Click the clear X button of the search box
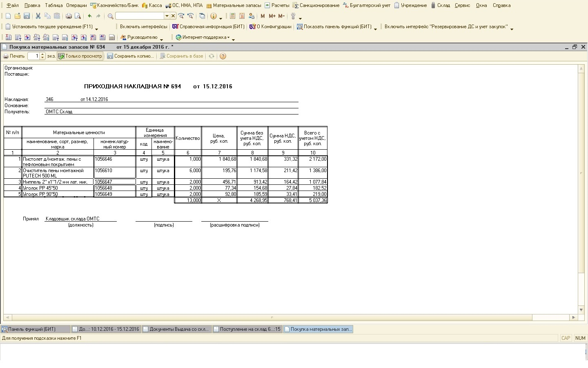This screenshot has height=368, width=588. [x=173, y=16]
